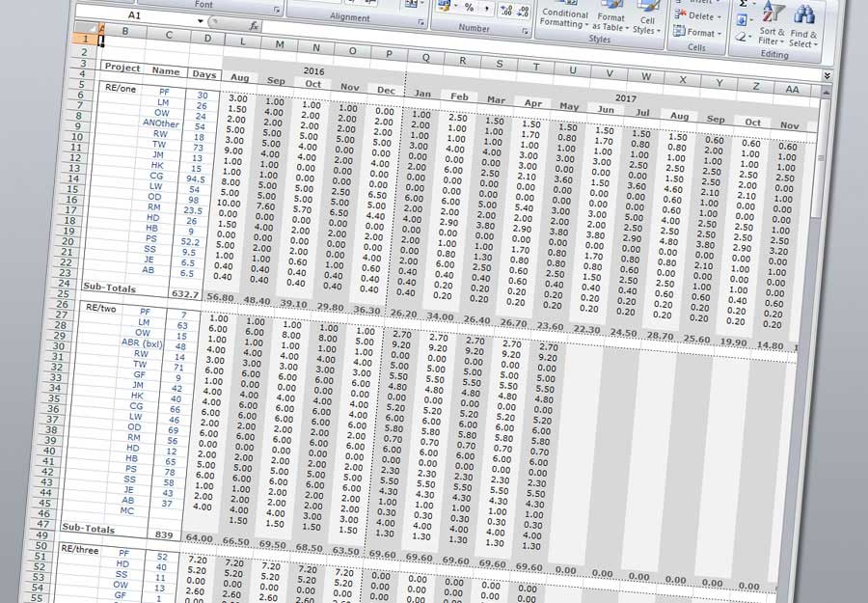Click the 2016 year heading

click(313, 71)
